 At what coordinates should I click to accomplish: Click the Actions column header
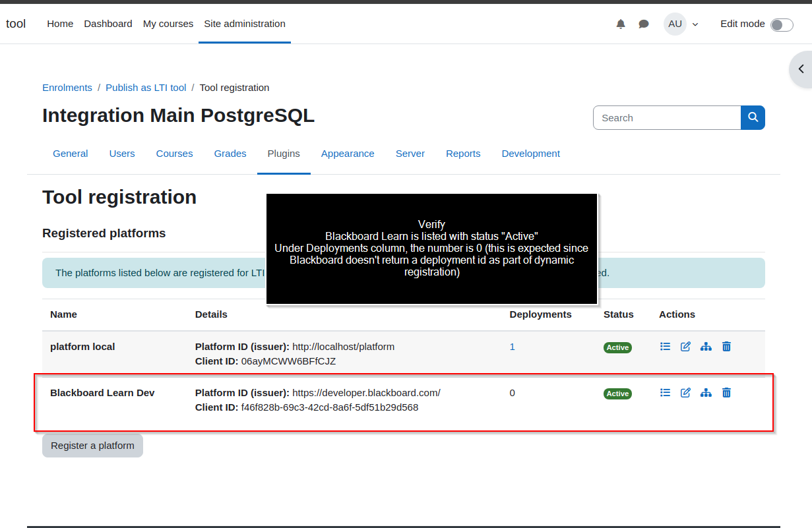(677, 314)
